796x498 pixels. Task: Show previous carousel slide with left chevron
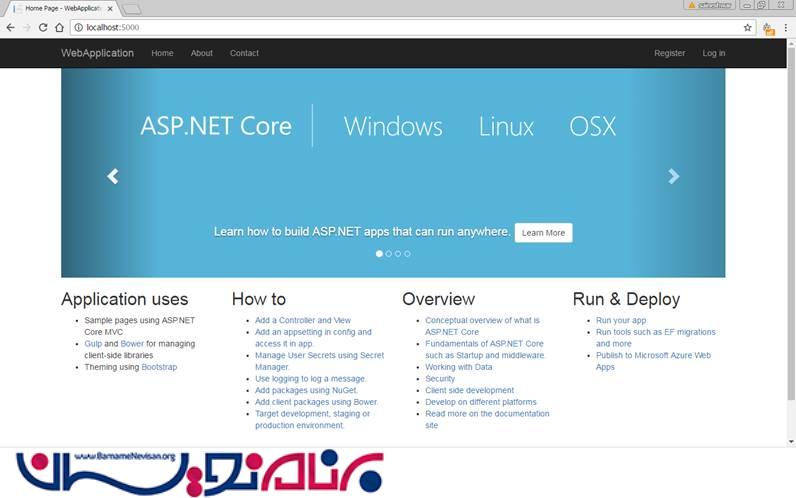click(x=113, y=176)
